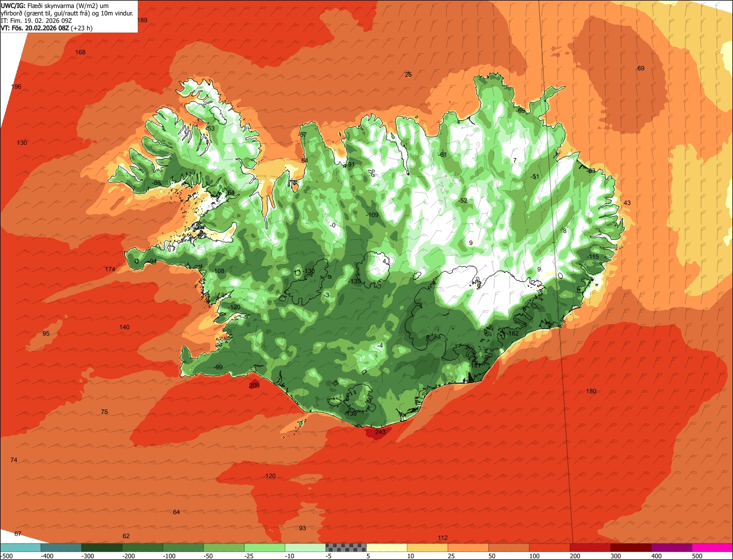Click the map value '-57'

[x=303, y=135]
